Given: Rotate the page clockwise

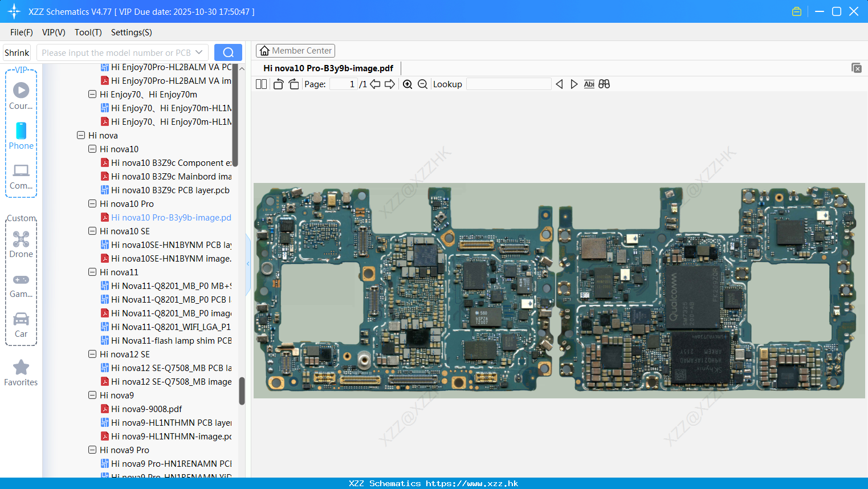Looking at the screenshot, I should pyautogui.click(x=294, y=84).
